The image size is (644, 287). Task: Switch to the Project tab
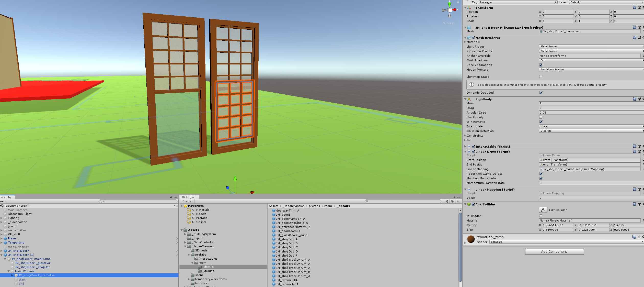pos(189,197)
